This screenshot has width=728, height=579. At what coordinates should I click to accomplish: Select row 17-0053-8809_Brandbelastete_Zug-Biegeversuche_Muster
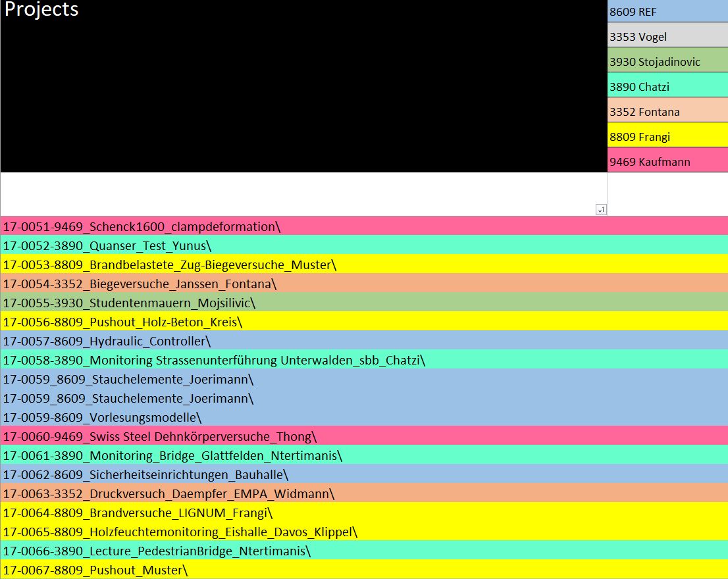[x=364, y=264]
